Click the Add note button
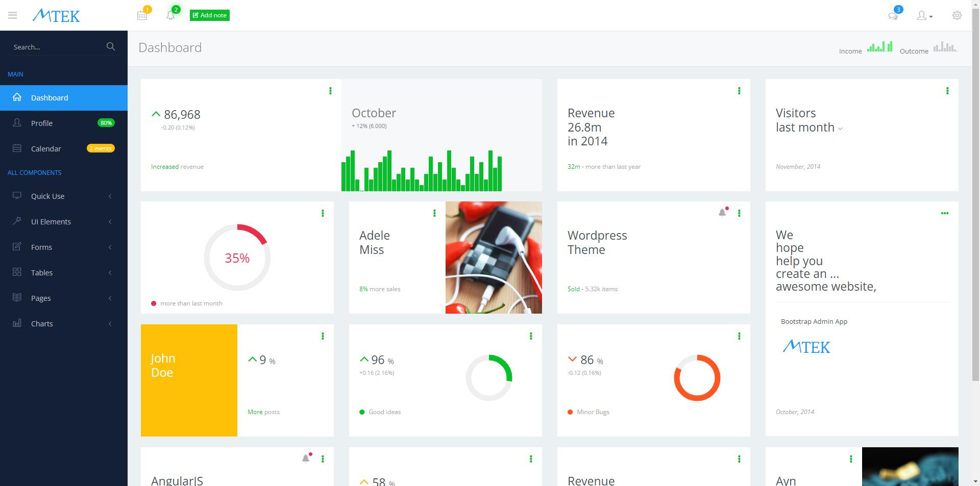This screenshot has width=980, height=486. coord(210,15)
